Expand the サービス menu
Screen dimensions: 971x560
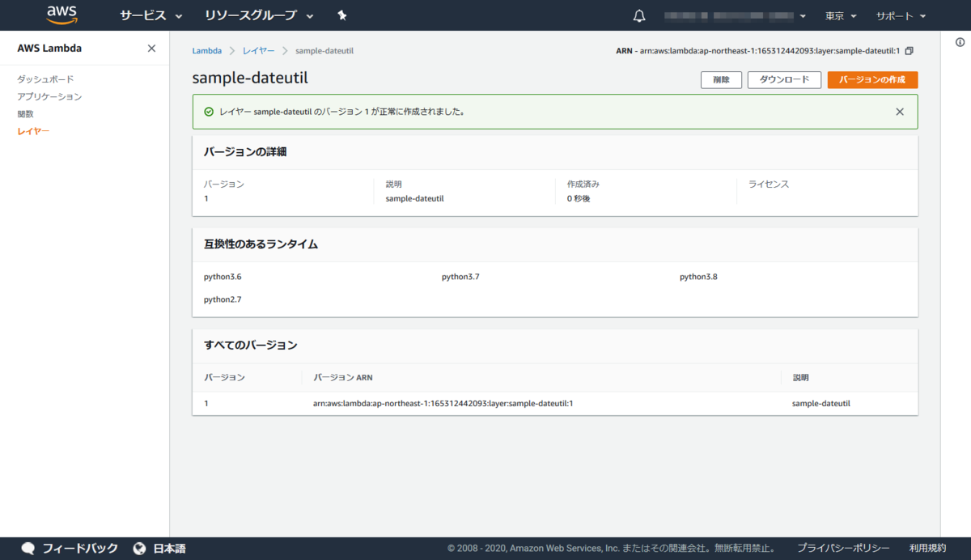(151, 15)
